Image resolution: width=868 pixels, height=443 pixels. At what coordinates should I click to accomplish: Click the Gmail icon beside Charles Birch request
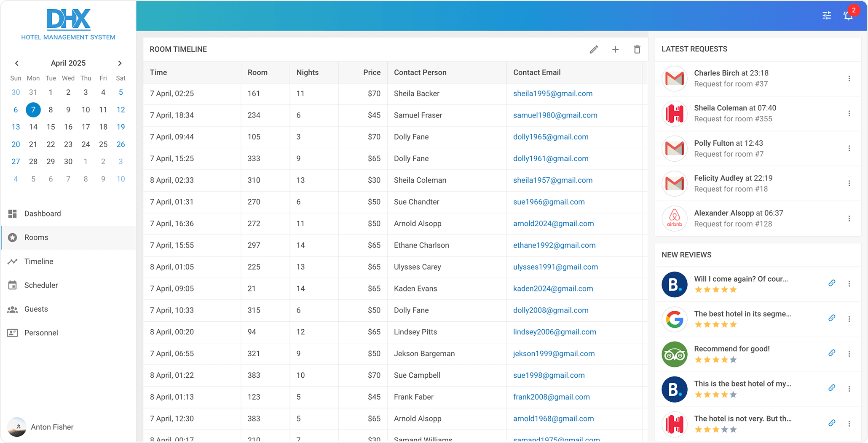(x=674, y=79)
